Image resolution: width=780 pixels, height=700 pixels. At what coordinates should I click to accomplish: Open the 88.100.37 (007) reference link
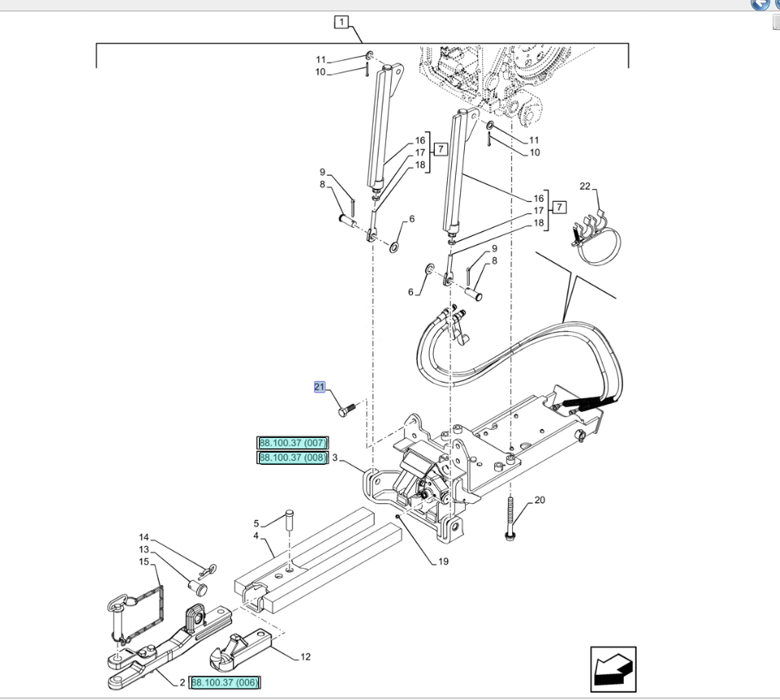pyautogui.click(x=292, y=443)
